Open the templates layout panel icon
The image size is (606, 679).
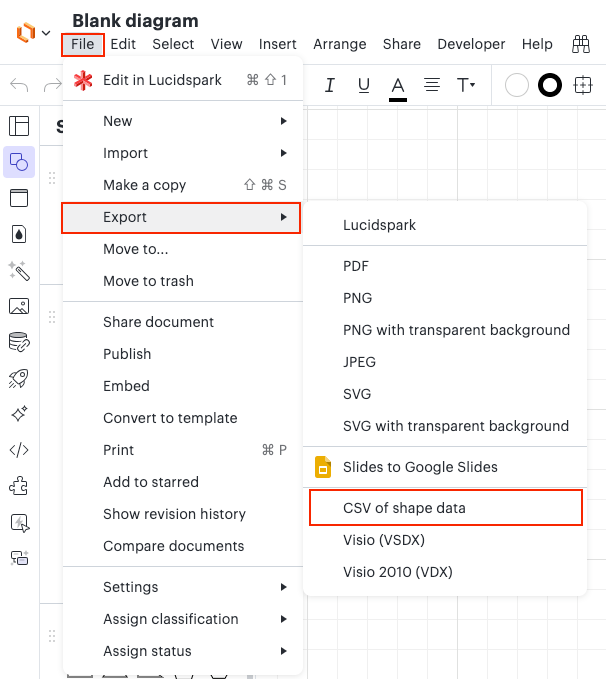19,126
